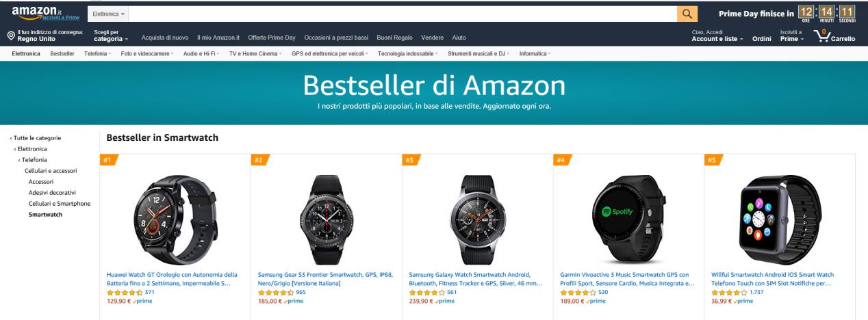Click the orange search magnifier button
The height and width of the screenshot is (320, 868).
click(687, 14)
